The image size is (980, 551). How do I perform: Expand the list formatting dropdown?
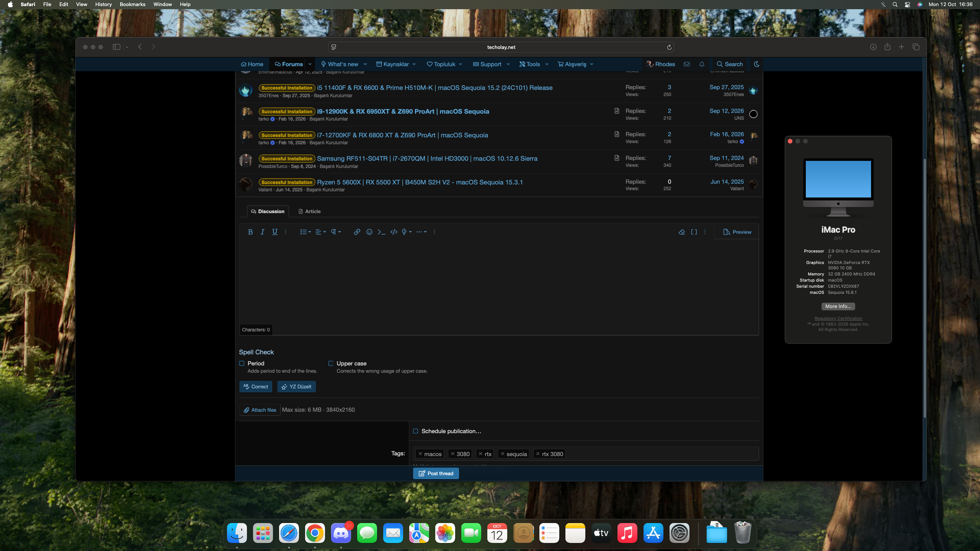[305, 232]
